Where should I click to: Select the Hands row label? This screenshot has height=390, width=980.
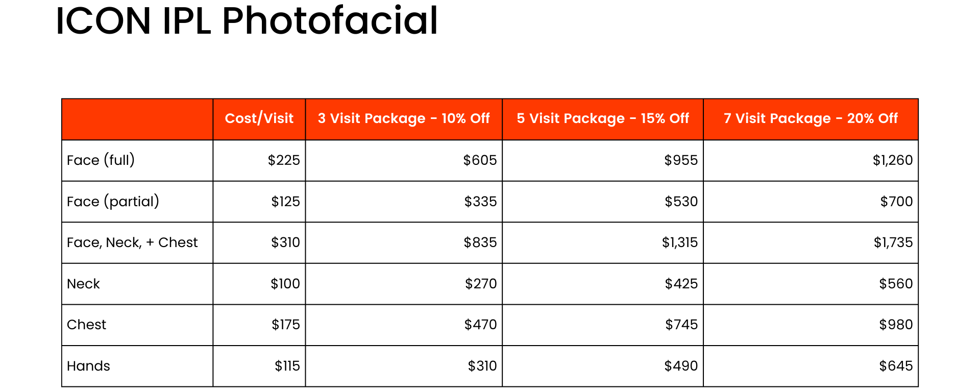click(x=88, y=366)
